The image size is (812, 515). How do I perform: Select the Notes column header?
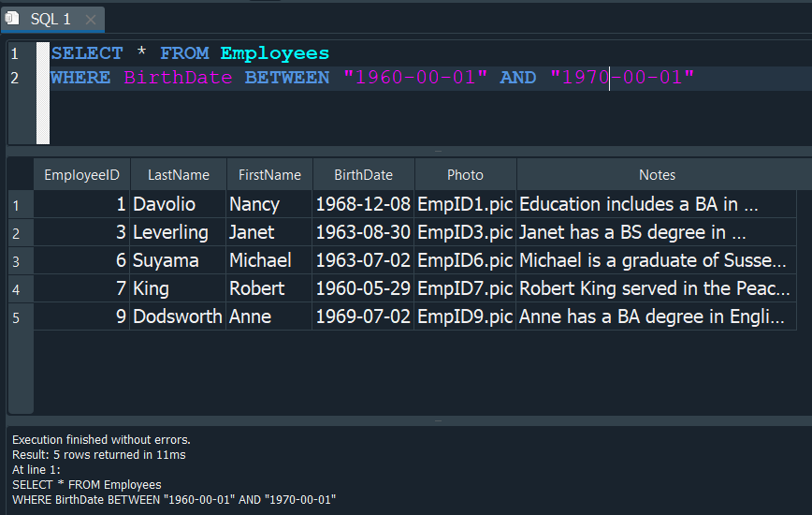point(657,174)
